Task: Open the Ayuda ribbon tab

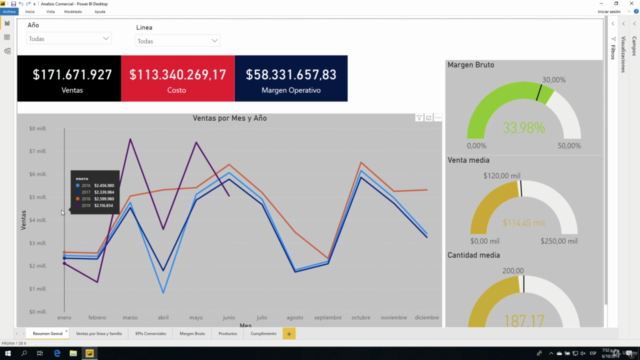Action: tap(100, 11)
